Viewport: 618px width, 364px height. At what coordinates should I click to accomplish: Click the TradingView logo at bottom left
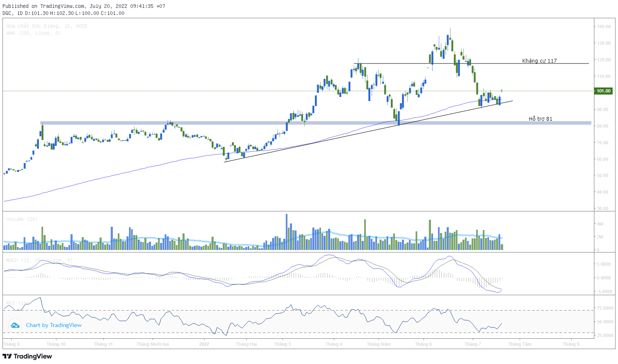(x=27, y=356)
